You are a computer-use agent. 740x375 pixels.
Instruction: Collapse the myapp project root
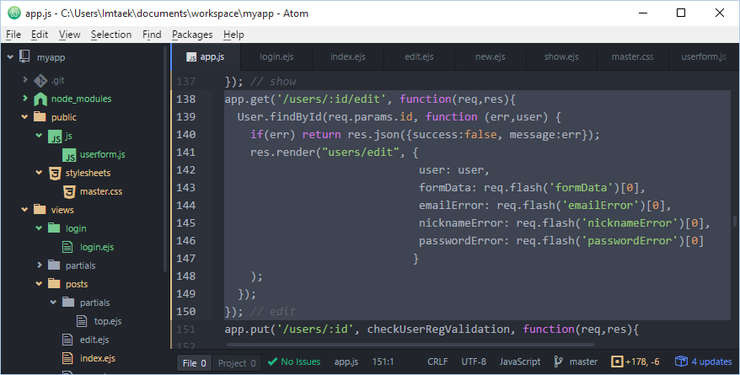click(10, 57)
